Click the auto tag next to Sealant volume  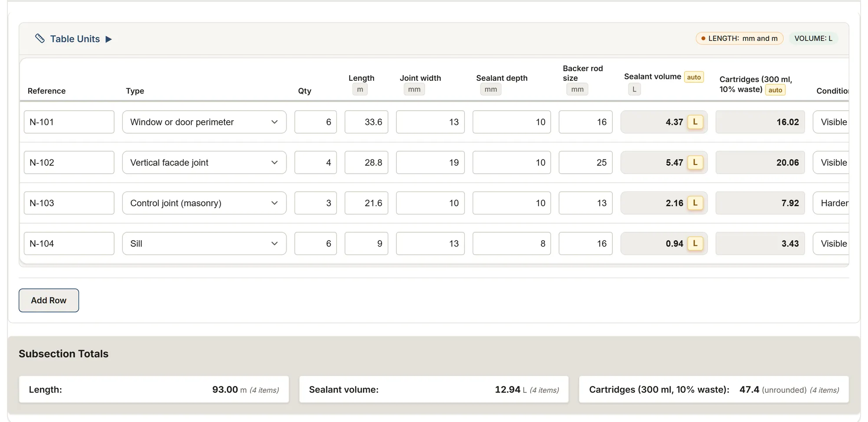pos(694,77)
